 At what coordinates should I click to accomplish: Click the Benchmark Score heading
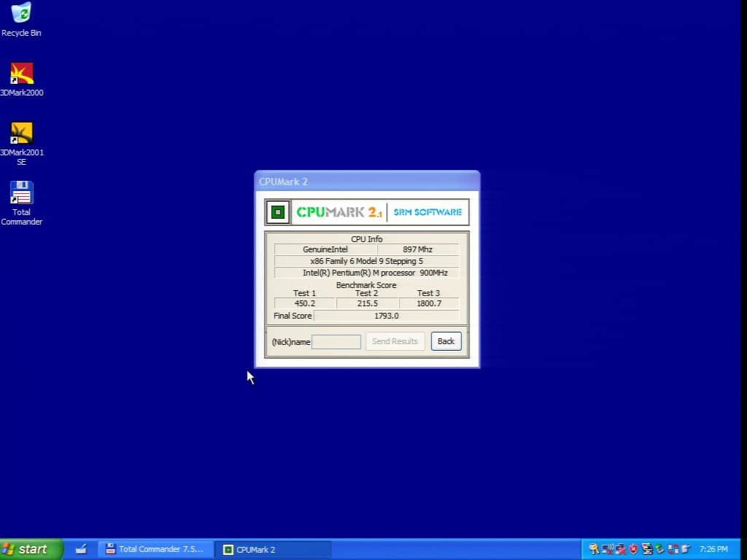coord(366,285)
